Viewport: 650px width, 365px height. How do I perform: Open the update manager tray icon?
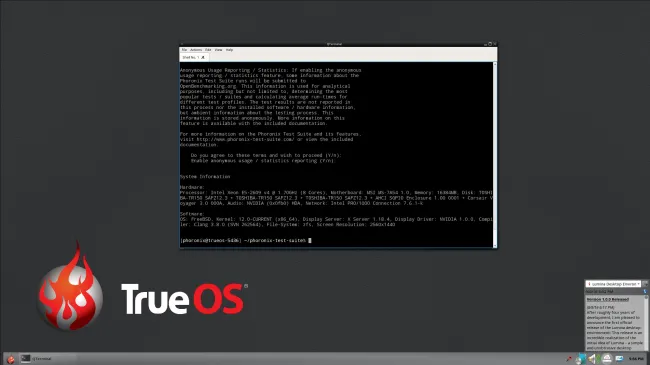[x=580, y=358]
